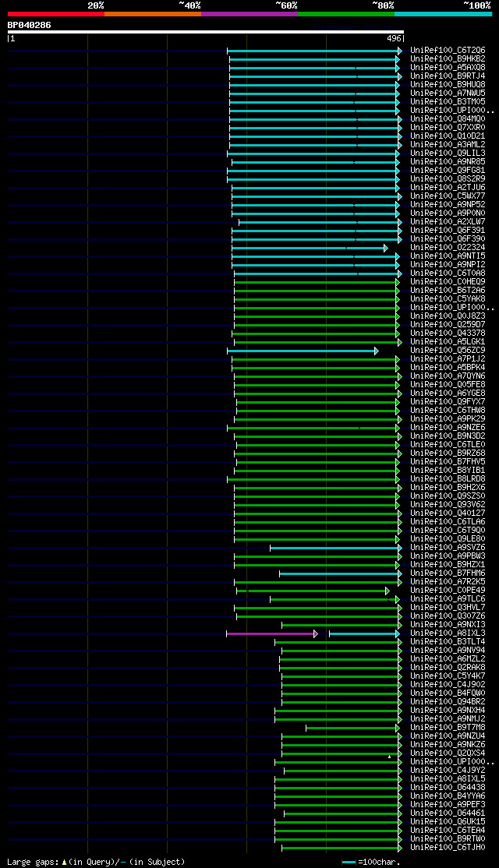Click the yellow query gap marker on Q2QXS4 row
The height and width of the screenshot is (868, 499).
389,756
